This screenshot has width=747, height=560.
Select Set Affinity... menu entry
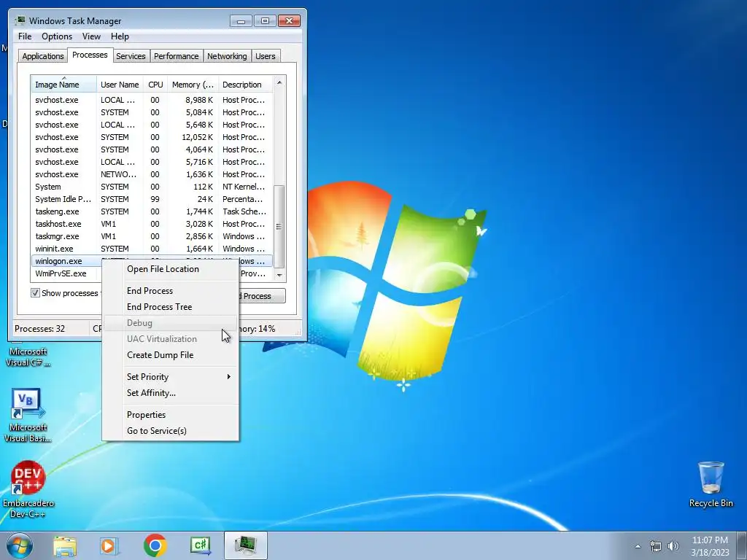pyautogui.click(x=171, y=393)
